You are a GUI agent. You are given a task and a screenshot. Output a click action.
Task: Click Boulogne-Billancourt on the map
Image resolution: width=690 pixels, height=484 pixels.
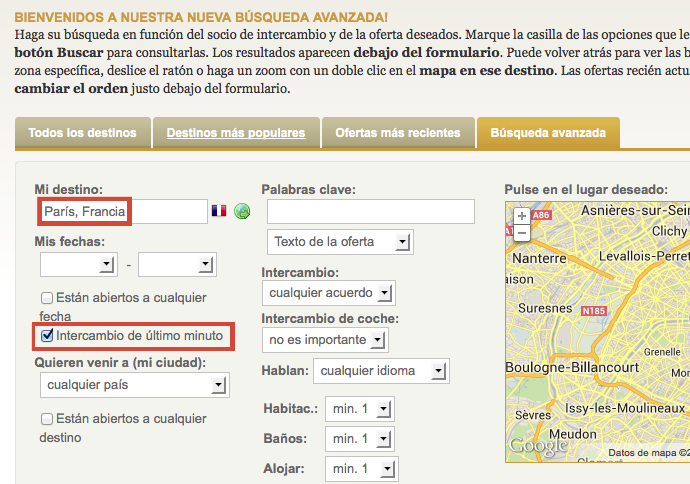572,367
